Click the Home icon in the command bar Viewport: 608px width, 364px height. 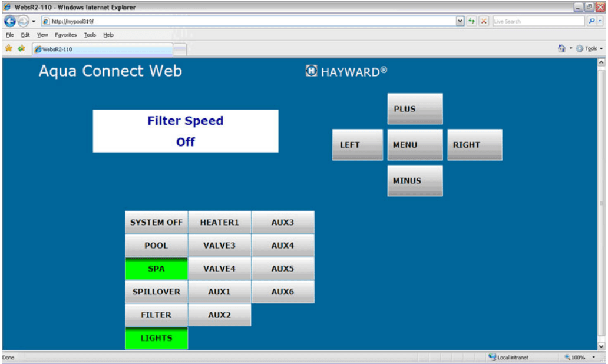click(561, 48)
